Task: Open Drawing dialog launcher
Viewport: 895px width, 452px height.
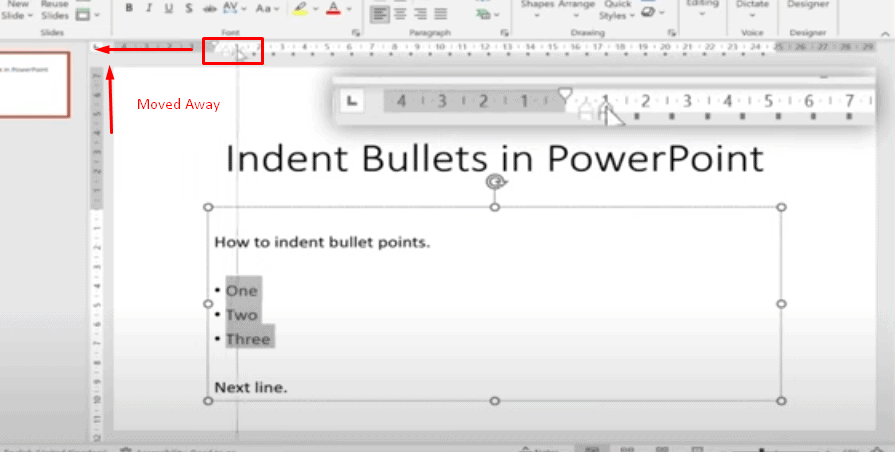Action: (x=671, y=33)
